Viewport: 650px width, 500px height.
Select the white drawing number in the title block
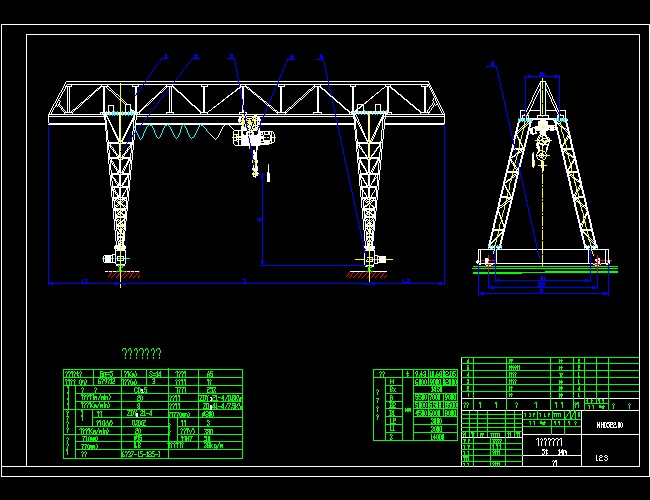coord(609,425)
